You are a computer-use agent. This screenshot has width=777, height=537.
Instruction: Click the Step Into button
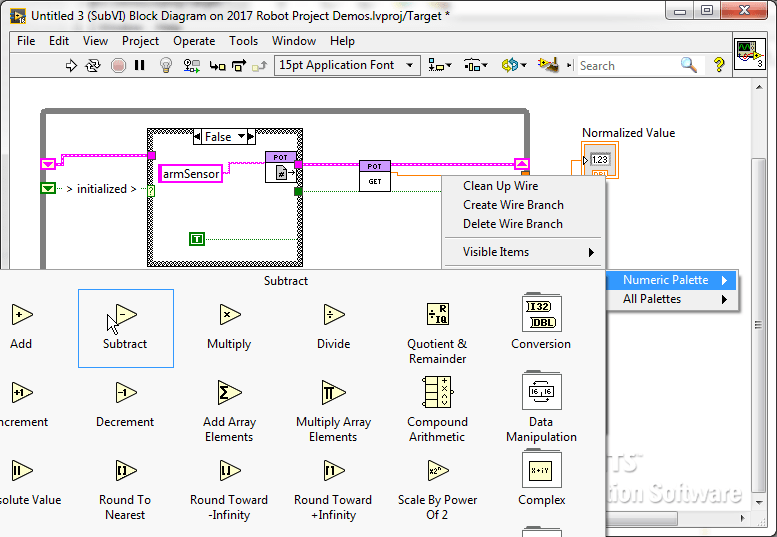point(218,65)
